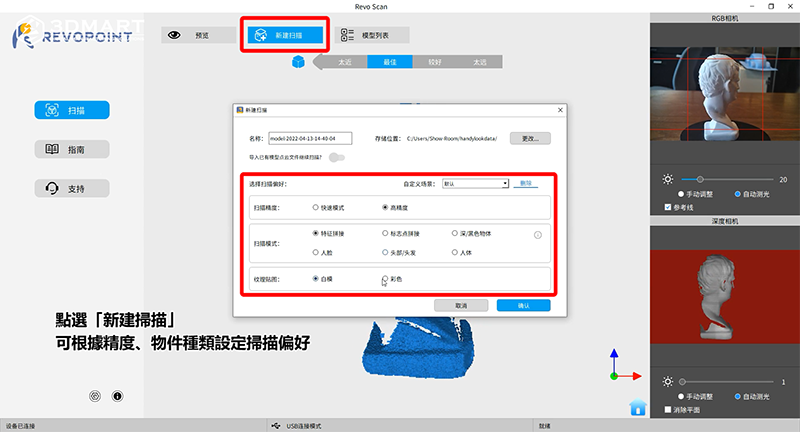Image resolution: width=800 pixels, height=432 pixels.
Task: Click the blue cube distance indicator icon
Action: coord(298,63)
